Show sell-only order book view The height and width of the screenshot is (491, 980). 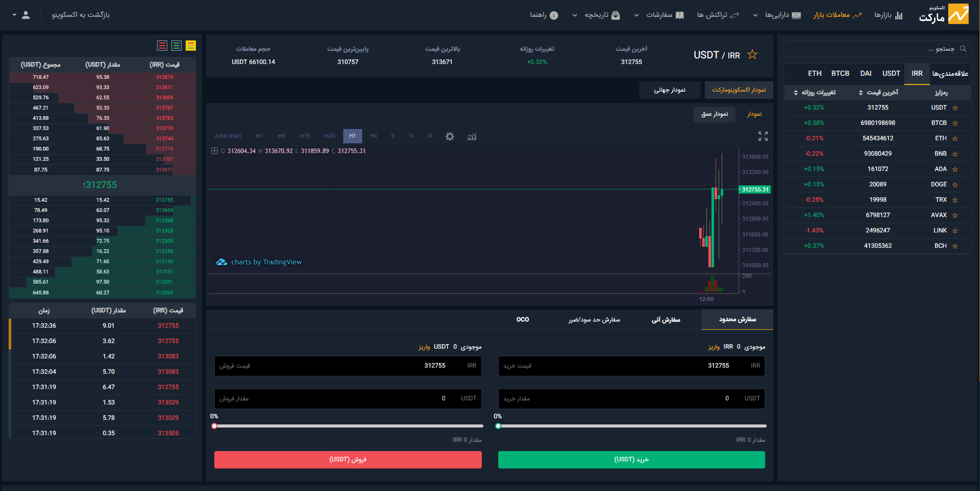(162, 46)
